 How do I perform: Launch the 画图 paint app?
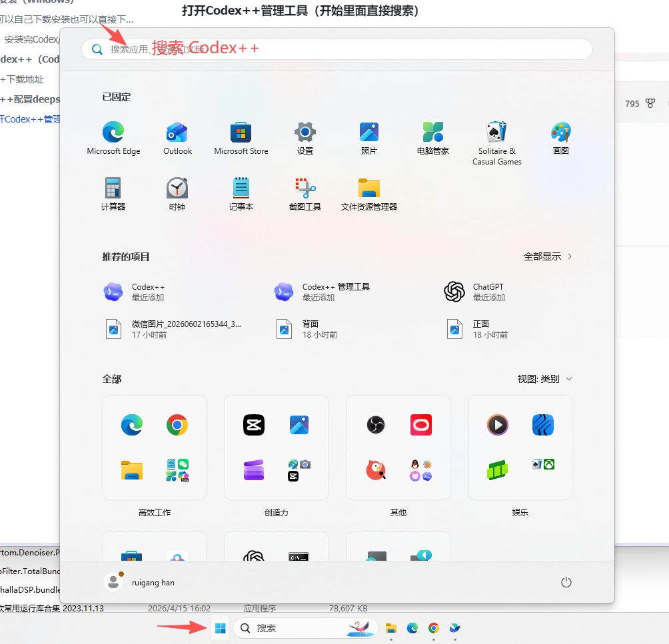561,138
